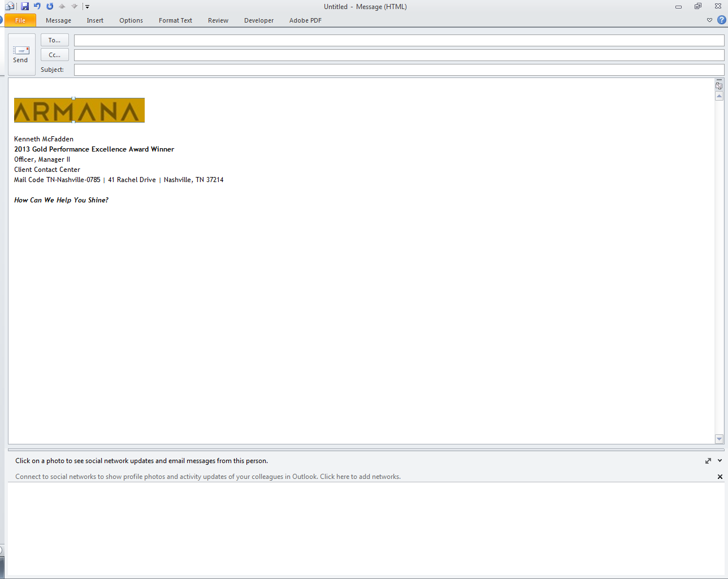Screen dimensions: 728x579
Task: Collapse the People Pane with its chevron
Action: pyautogui.click(x=720, y=461)
